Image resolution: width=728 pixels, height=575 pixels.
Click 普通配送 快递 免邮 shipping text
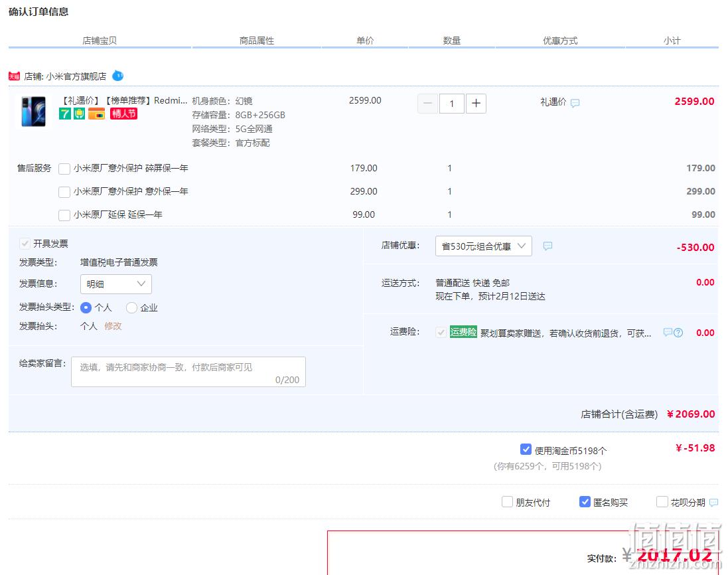pyautogui.click(x=473, y=283)
